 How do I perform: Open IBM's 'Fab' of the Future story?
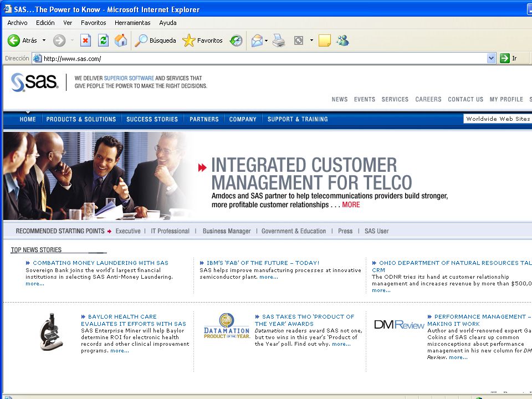tap(263, 263)
